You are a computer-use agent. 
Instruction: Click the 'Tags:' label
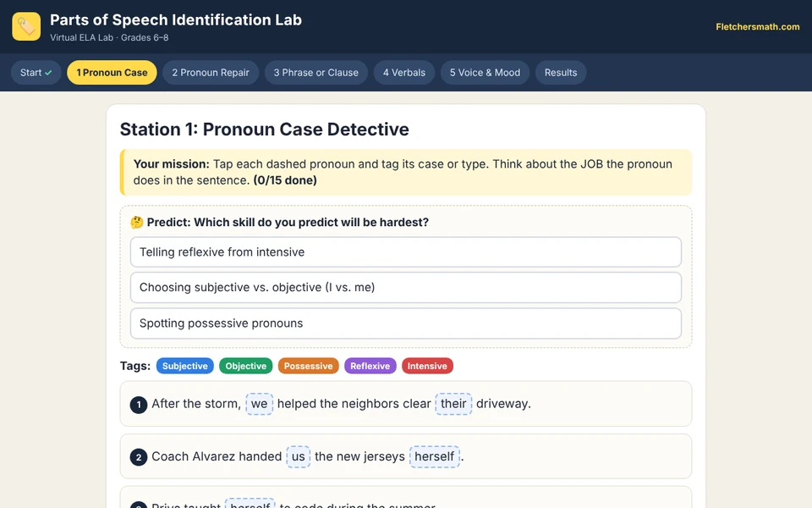[135, 366]
